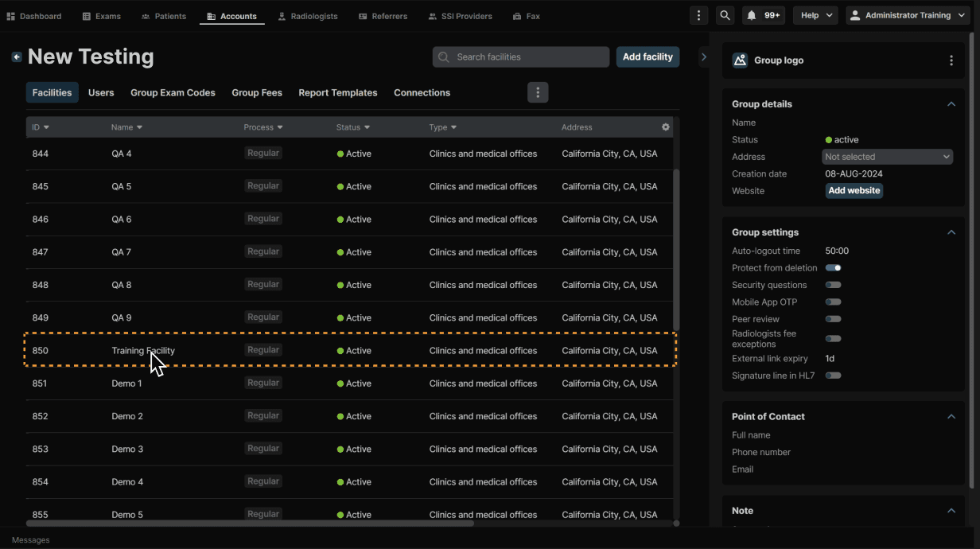
Task: Select the Facilities tab
Action: (x=52, y=92)
